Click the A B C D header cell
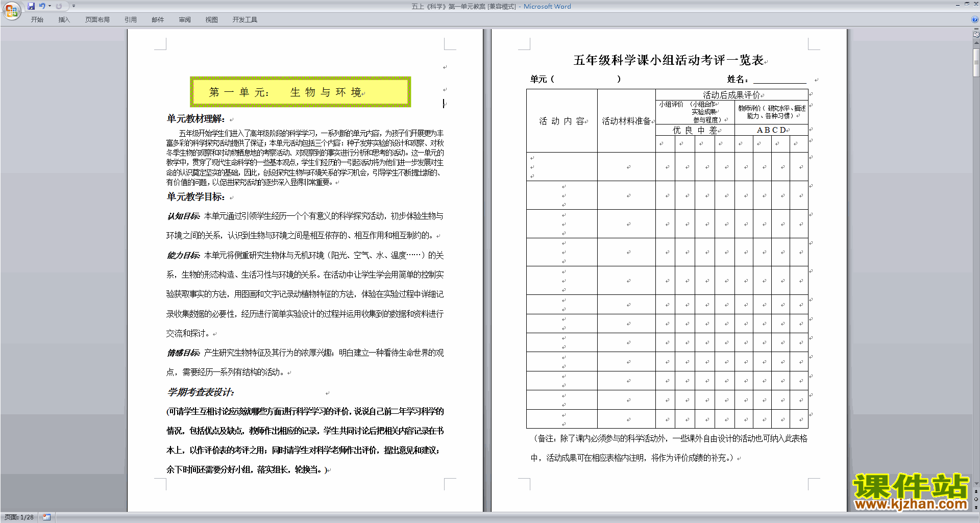Image resolution: width=980 pixels, height=523 pixels. coord(771,130)
